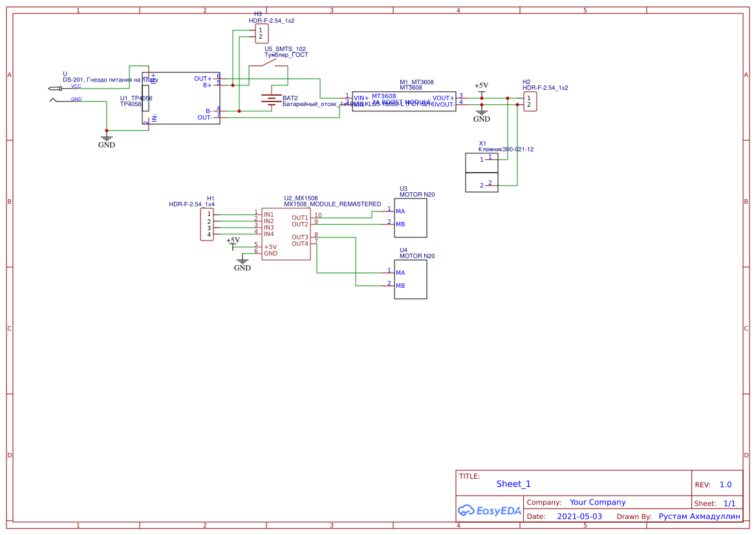Select the X1 Клемник300-021-12 terminal block

481,172
